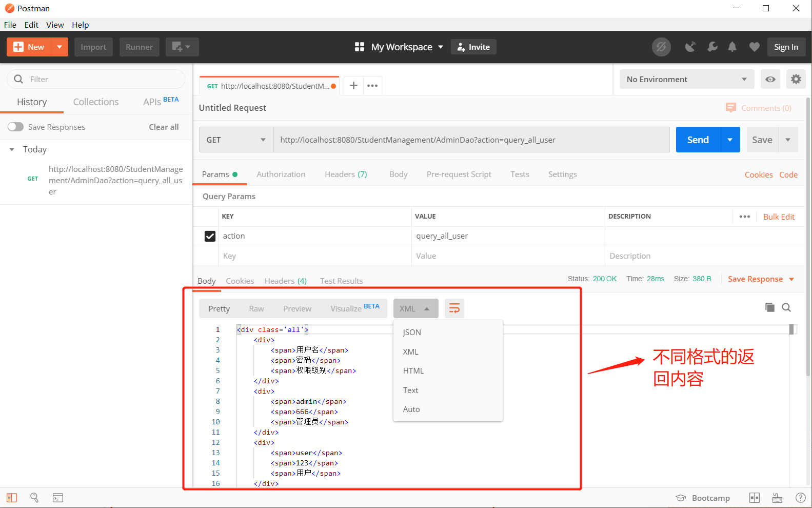This screenshot has width=812, height=508.
Task: Open the notifications bell icon
Action: click(732, 47)
